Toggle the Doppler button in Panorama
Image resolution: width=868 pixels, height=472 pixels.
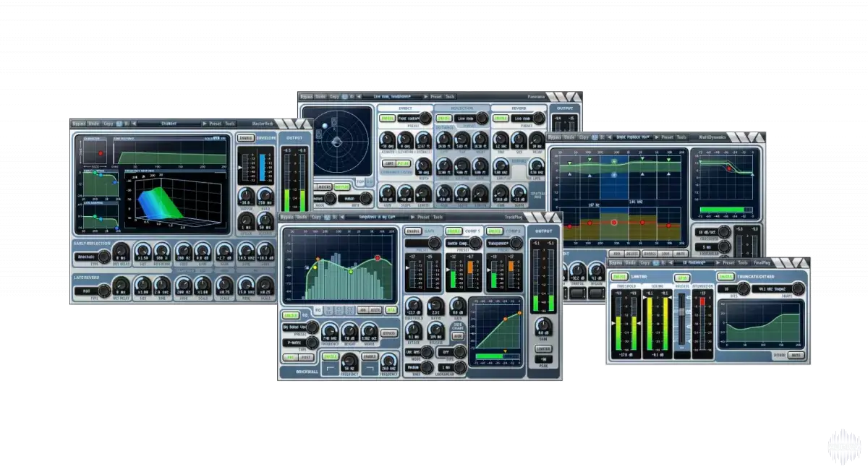(342, 186)
